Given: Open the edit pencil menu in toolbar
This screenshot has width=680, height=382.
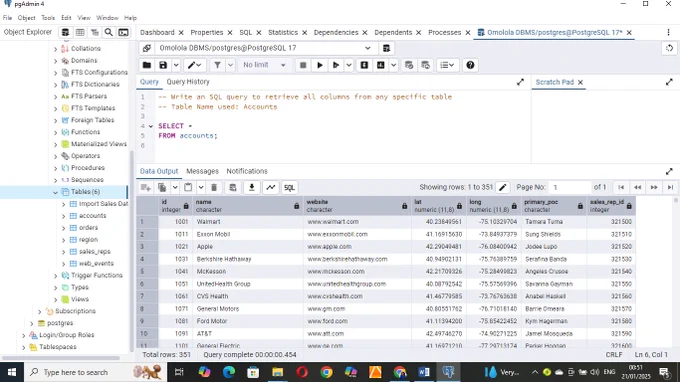Looking at the screenshot, I should coord(194,65).
